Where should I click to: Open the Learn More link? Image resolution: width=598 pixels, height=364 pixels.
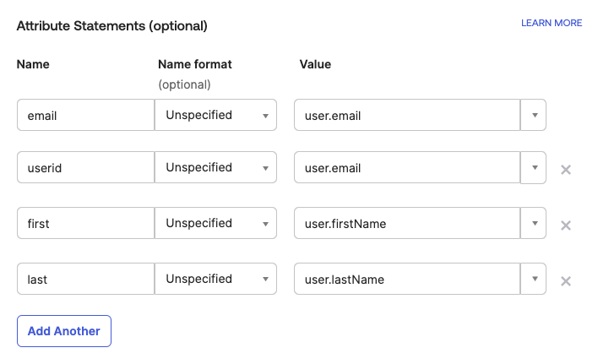[552, 23]
